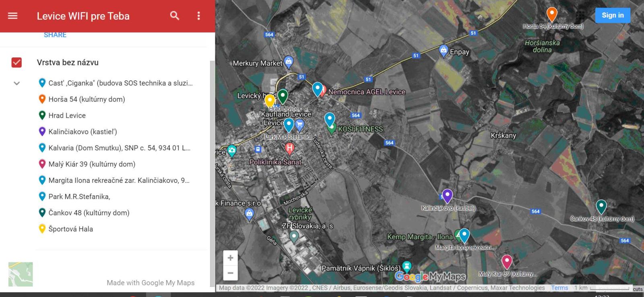Screen dimensions: 644x297
Task: Sign in to Google
Action: (613, 15)
